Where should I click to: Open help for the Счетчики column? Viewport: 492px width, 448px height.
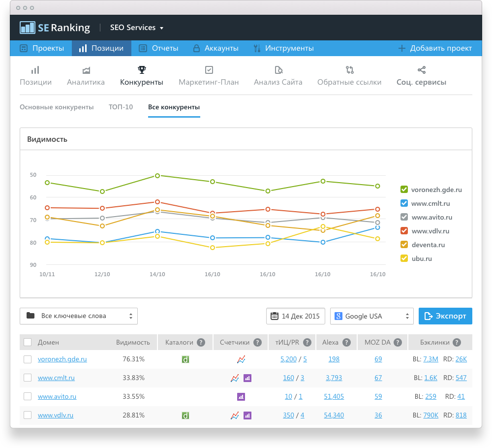pyautogui.click(x=257, y=343)
